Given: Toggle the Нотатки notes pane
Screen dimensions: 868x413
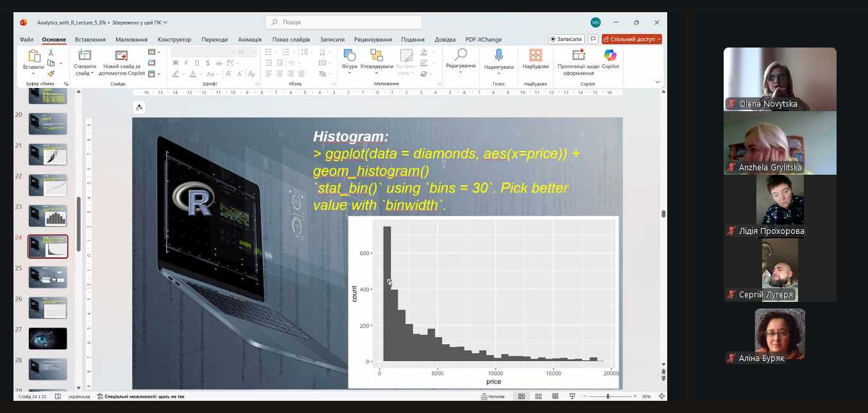Looking at the screenshot, I should coord(493,396).
